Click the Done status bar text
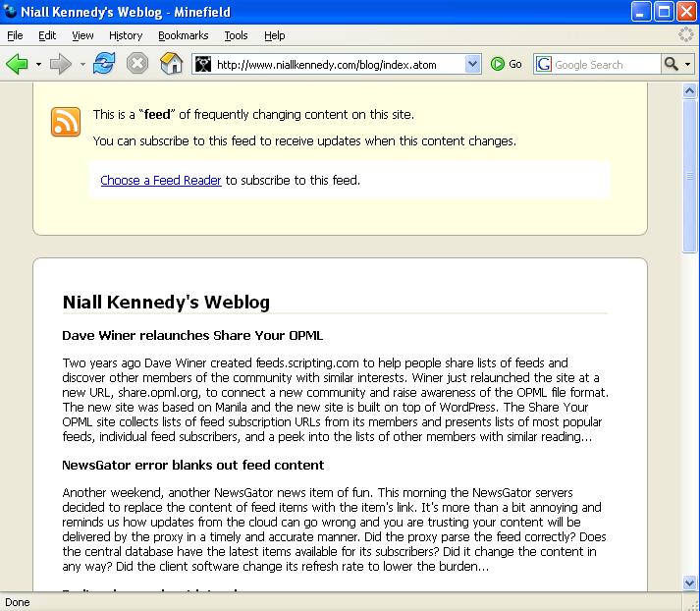The width and height of the screenshot is (700, 611). tap(18, 602)
